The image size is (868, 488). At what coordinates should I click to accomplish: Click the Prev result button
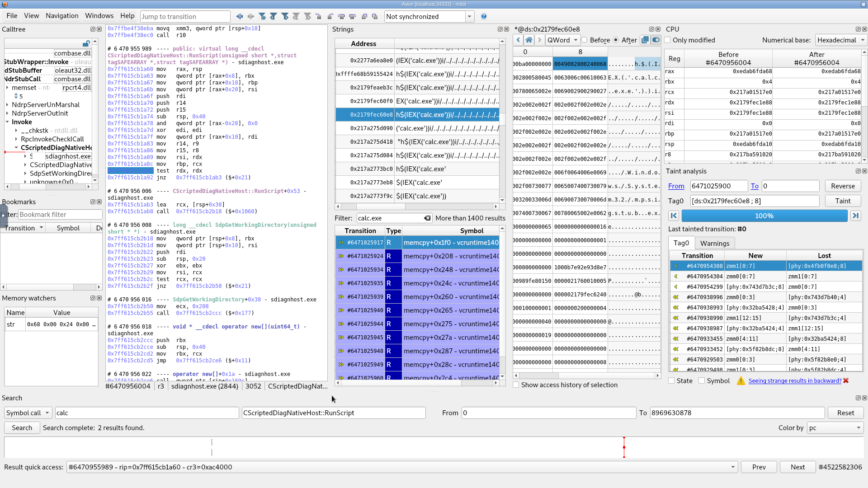[x=759, y=467]
